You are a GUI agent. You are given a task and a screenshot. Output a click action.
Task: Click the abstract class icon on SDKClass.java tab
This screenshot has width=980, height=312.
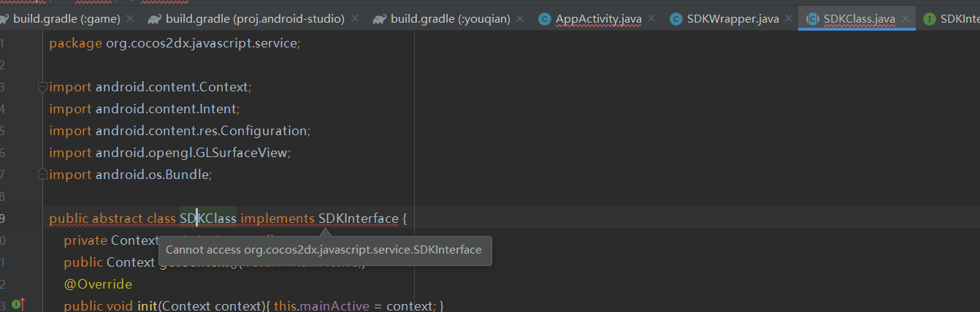pos(812,19)
